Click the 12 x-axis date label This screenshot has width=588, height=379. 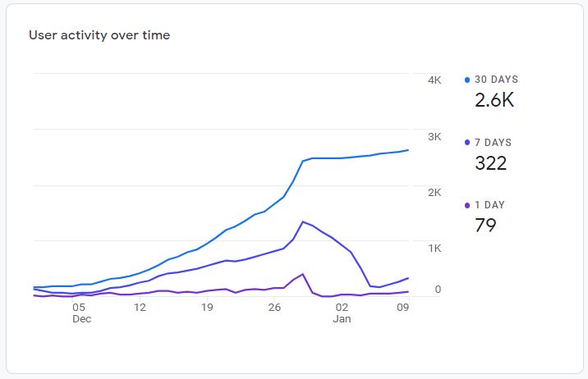(140, 308)
